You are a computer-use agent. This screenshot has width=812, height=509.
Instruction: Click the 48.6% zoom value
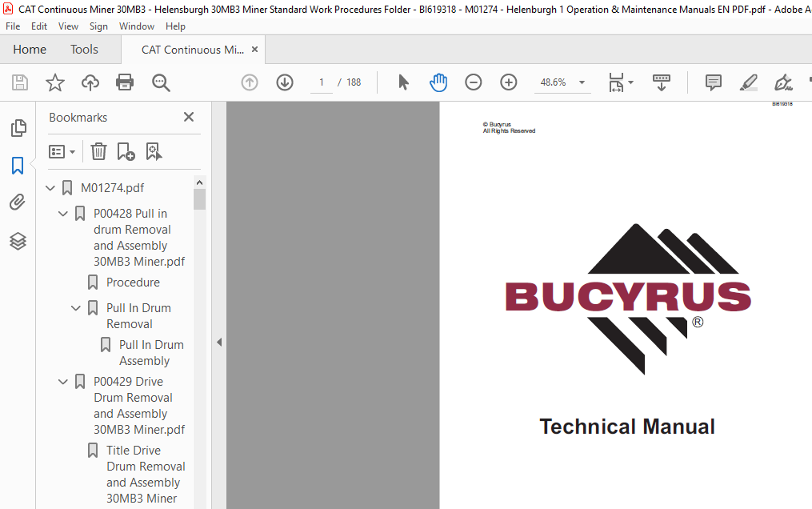point(553,82)
